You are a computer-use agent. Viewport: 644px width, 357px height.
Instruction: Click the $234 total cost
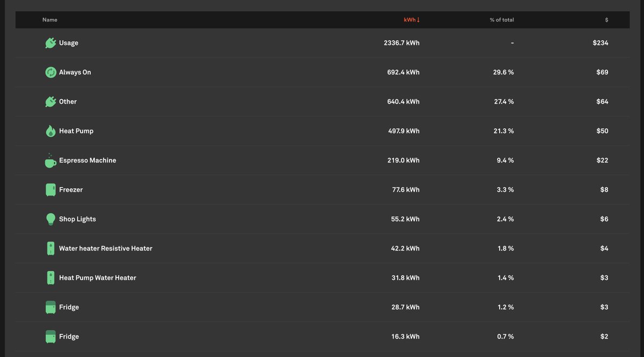tap(601, 43)
